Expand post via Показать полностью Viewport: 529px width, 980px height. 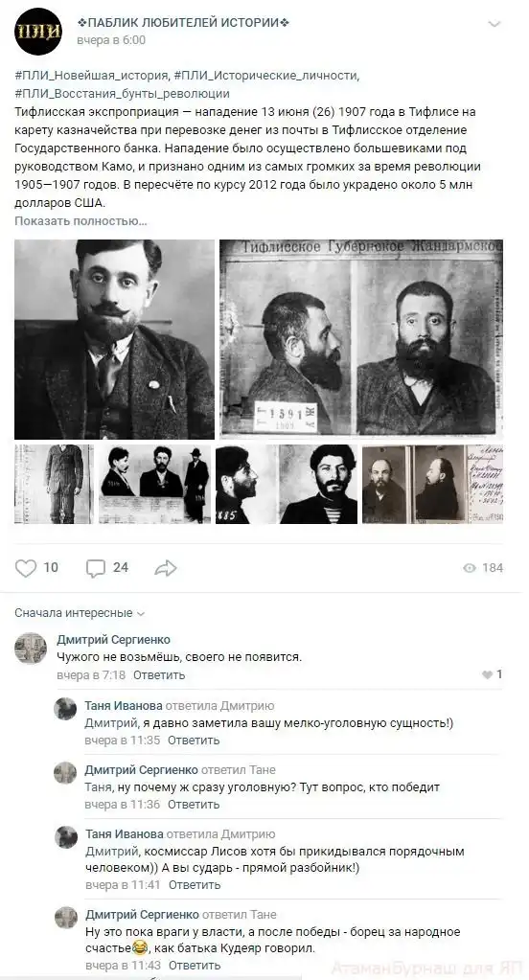click(x=80, y=220)
